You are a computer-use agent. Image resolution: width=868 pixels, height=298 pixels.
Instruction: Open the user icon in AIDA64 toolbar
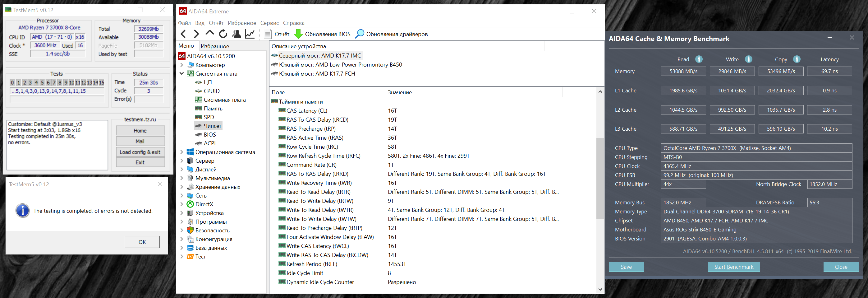click(x=237, y=34)
